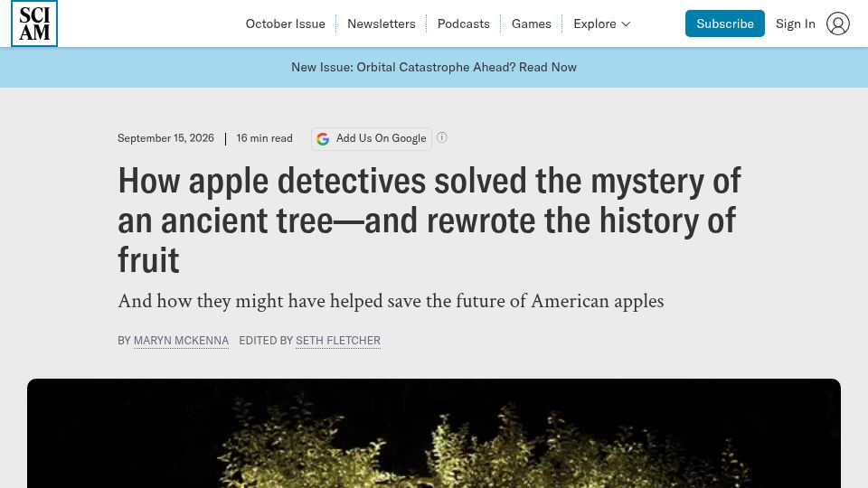The width and height of the screenshot is (868, 488).
Task: Go to Newsletters
Action: 381,23
